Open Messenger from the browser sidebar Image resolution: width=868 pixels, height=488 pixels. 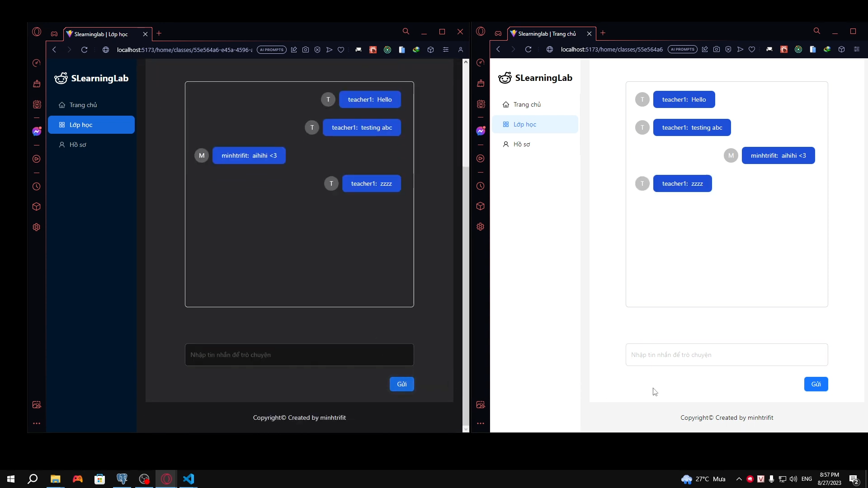(x=37, y=131)
